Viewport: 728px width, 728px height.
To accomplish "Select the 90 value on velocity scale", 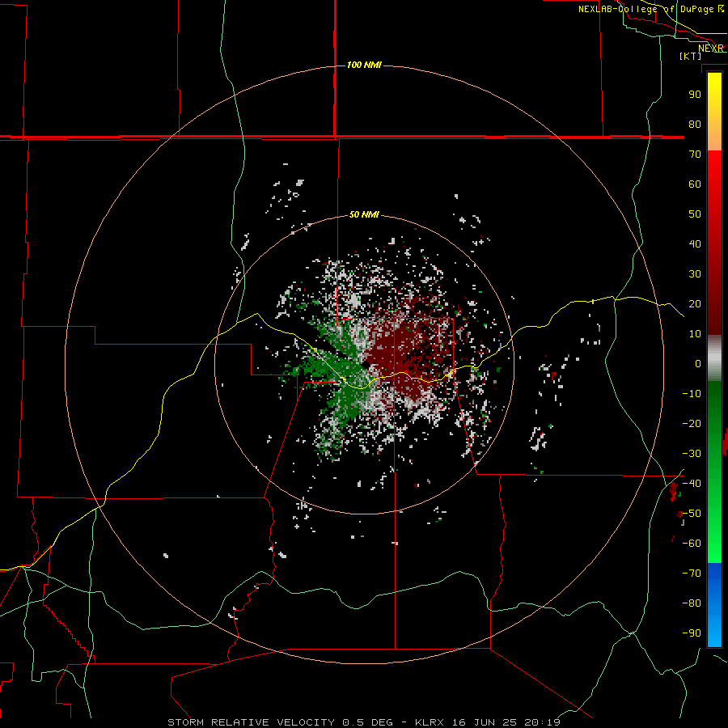I will tap(695, 95).
